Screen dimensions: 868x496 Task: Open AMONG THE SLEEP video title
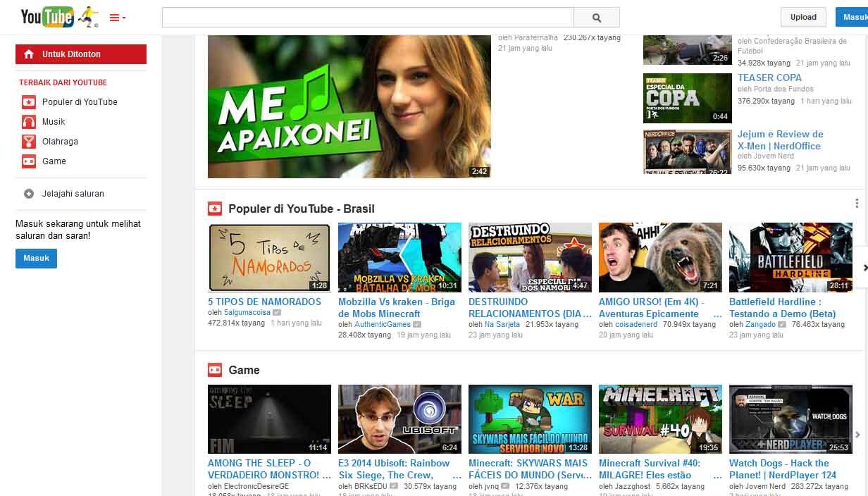pyautogui.click(x=269, y=469)
